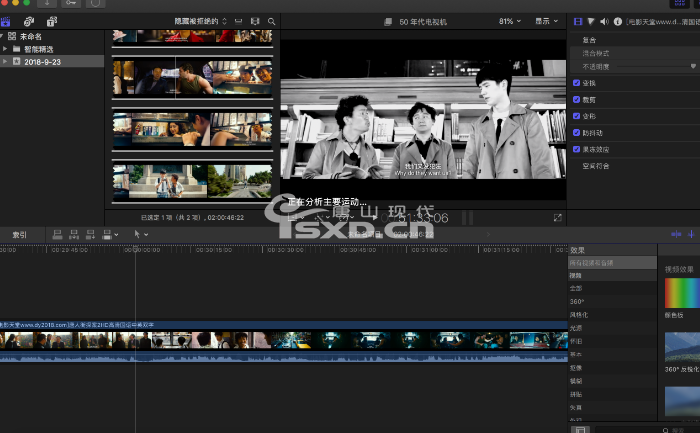The height and width of the screenshot is (433, 700).
Task: Open the browser search magnifier
Action: tap(271, 21)
